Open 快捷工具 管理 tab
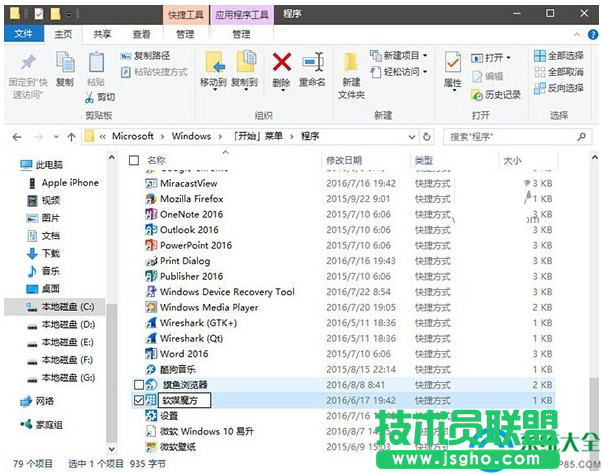603x475 pixels. click(185, 35)
